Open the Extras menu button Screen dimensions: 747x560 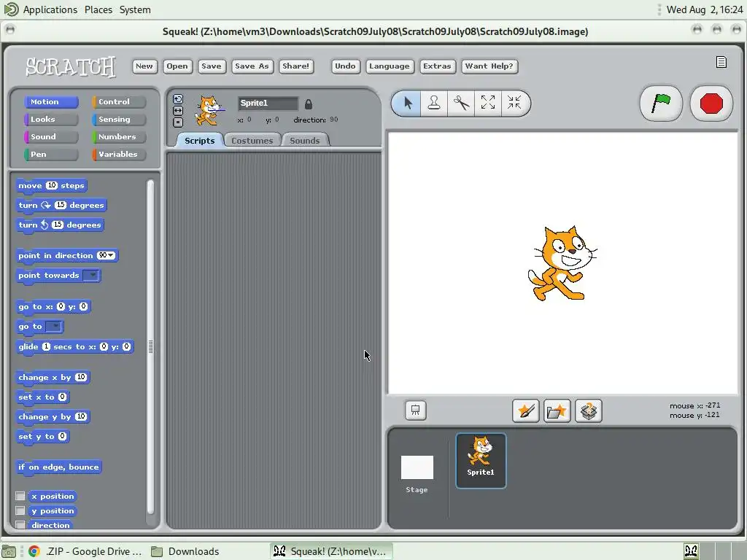tap(437, 66)
